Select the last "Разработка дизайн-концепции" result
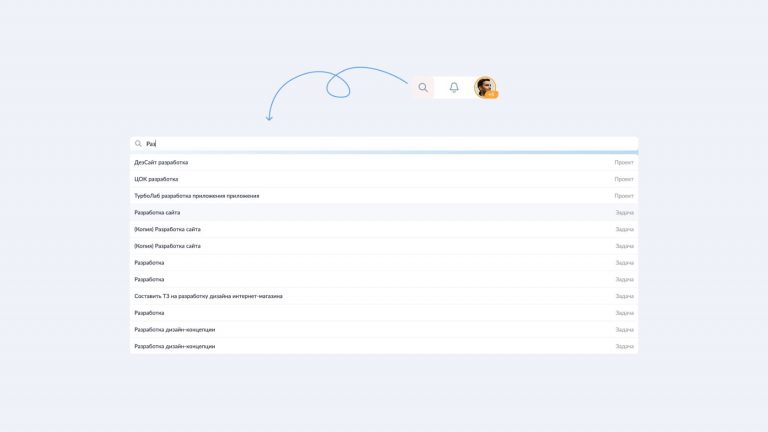The width and height of the screenshot is (768, 432). 384,346
